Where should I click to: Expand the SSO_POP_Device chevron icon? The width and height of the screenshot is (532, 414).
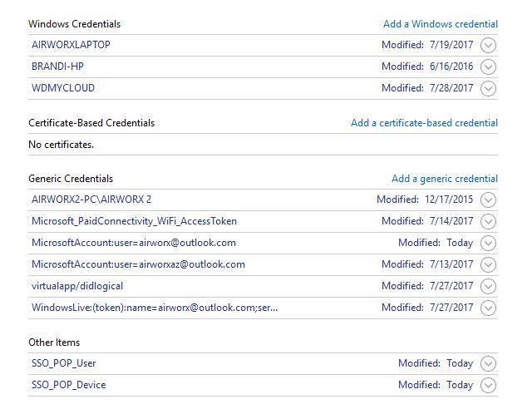tap(488, 386)
